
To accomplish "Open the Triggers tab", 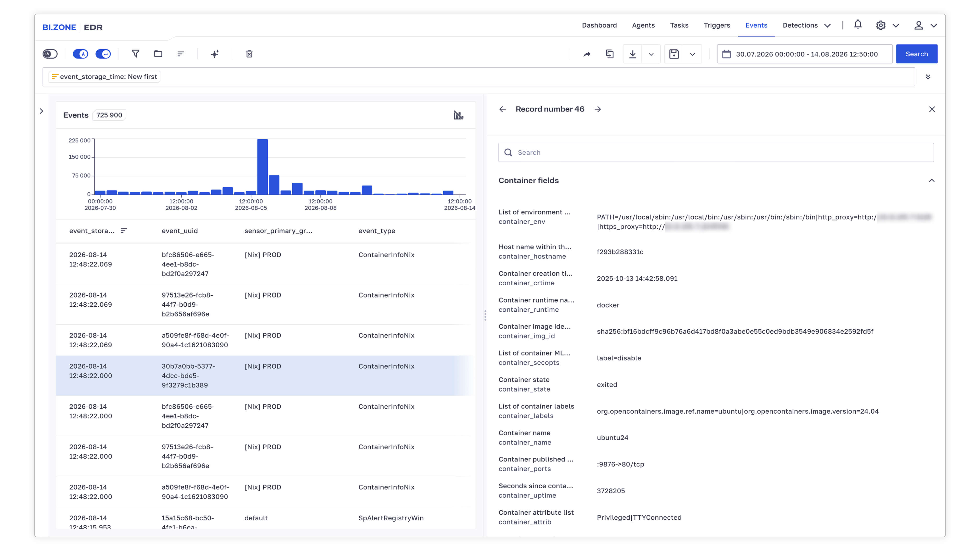I will (717, 26).
